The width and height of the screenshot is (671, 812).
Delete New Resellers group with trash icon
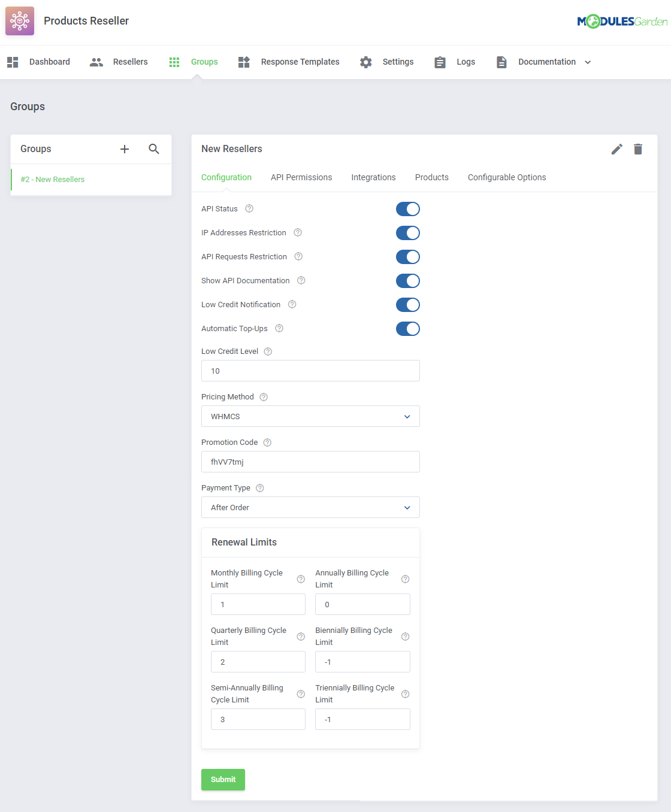pyautogui.click(x=638, y=149)
